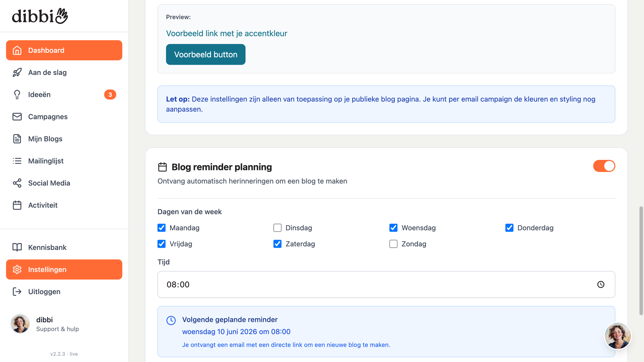The image size is (644, 362).
Task: Click the Voorbeeld button
Action: (206, 54)
